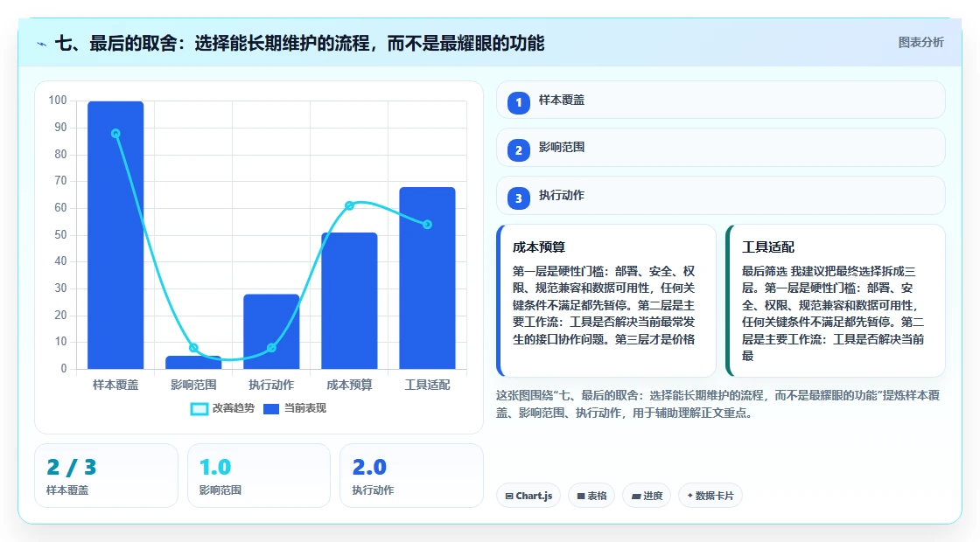
Task: Click the Chart.js tag text
Action: coord(534,496)
